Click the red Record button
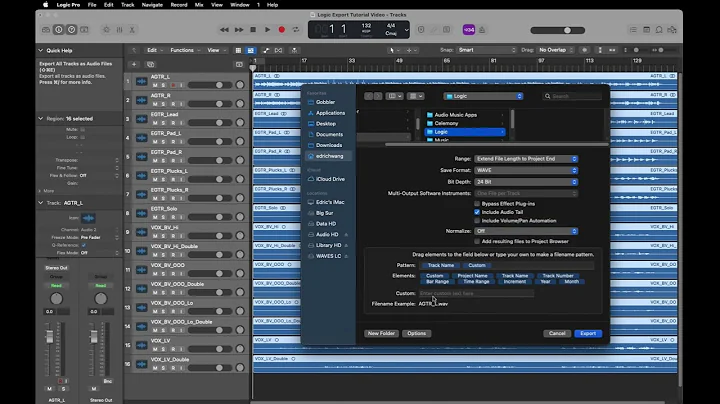Image resolution: width=720 pixels, height=404 pixels. (x=281, y=30)
